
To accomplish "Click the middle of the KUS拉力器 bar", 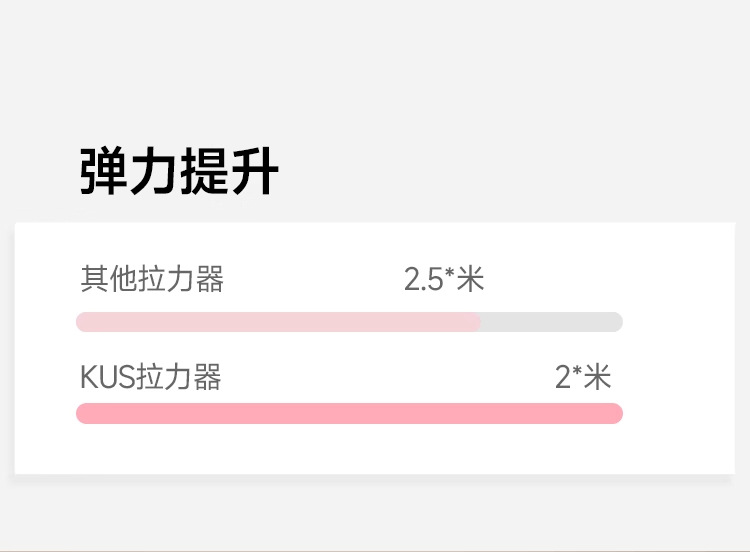I will coord(349,413).
